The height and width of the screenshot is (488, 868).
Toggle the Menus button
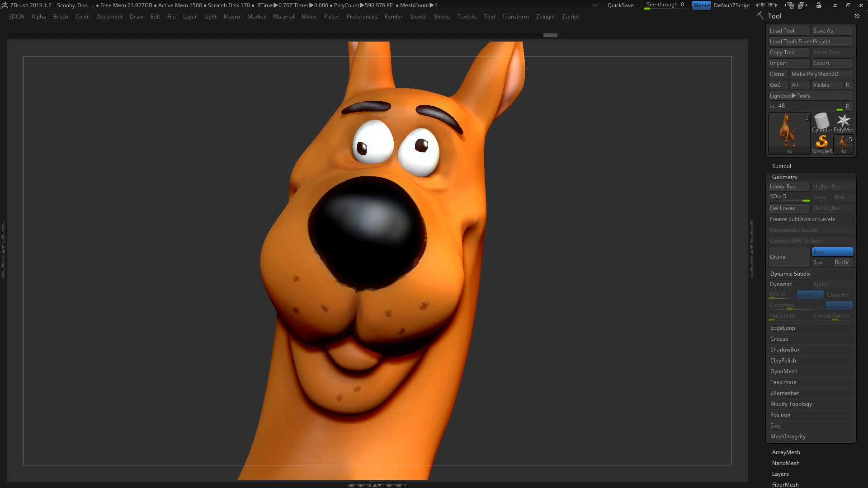tap(701, 5)
